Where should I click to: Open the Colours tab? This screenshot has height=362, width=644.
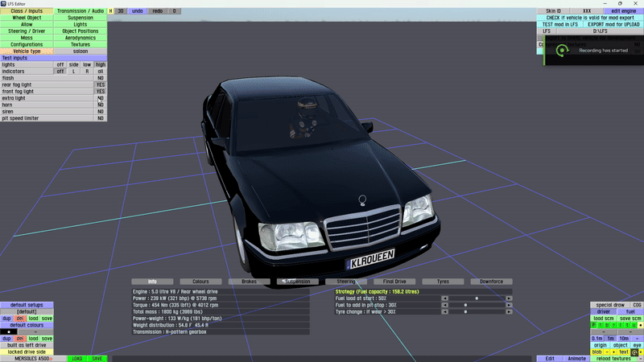point(200,282)
